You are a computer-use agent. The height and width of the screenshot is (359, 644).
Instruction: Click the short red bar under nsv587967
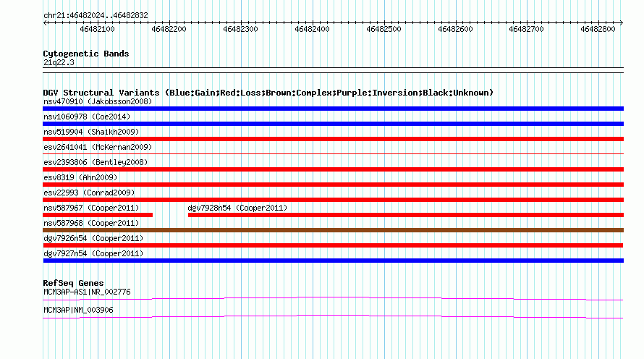[x=98, y=215]
